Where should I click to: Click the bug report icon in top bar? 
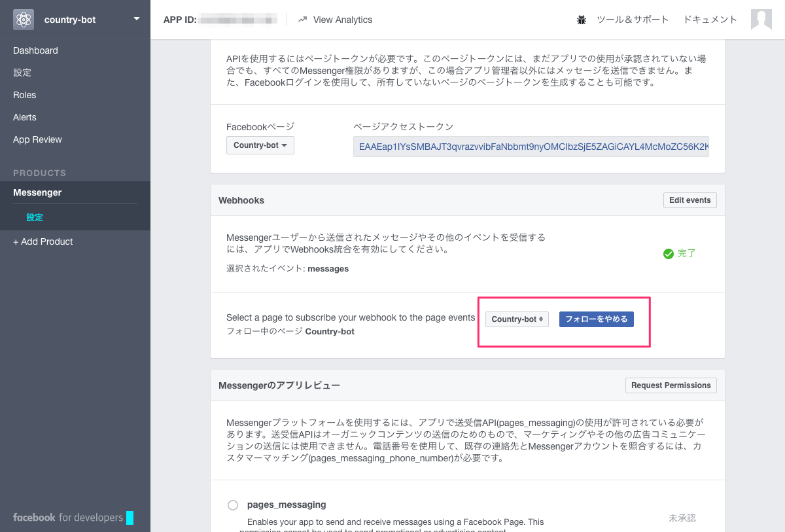click(582, 20)
